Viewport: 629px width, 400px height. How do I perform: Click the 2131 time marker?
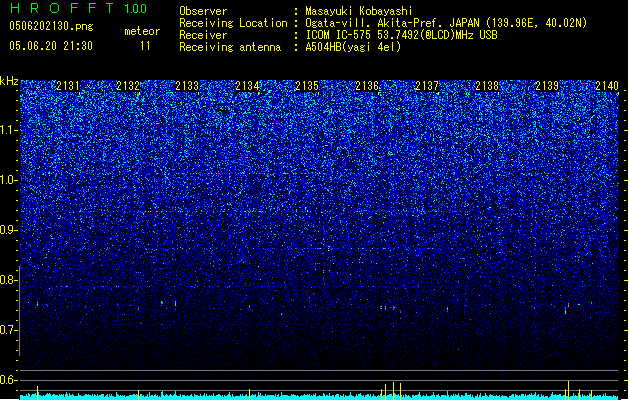tap(68, 86)
